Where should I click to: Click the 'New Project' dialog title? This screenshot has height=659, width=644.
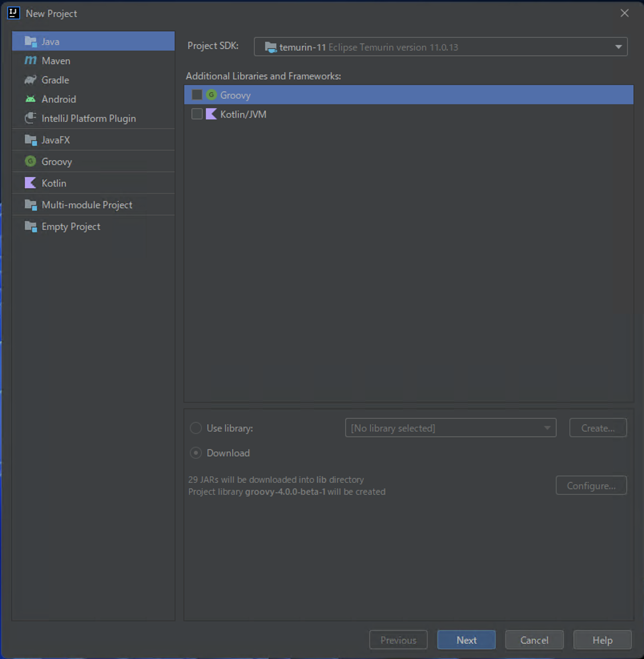(51, 13)
